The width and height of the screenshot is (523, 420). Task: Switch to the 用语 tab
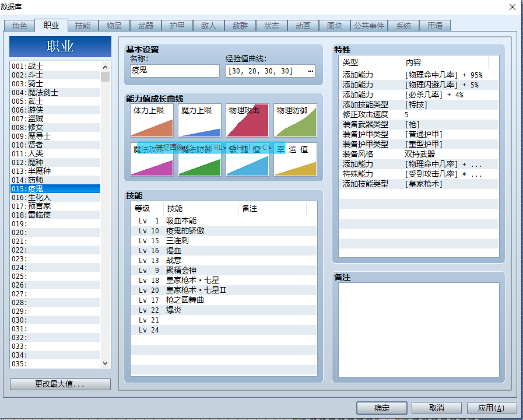pos(435,26)
